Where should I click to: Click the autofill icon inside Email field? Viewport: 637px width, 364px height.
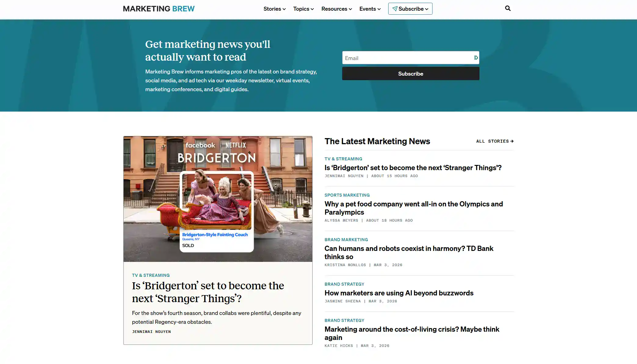[x=476, y=58]
